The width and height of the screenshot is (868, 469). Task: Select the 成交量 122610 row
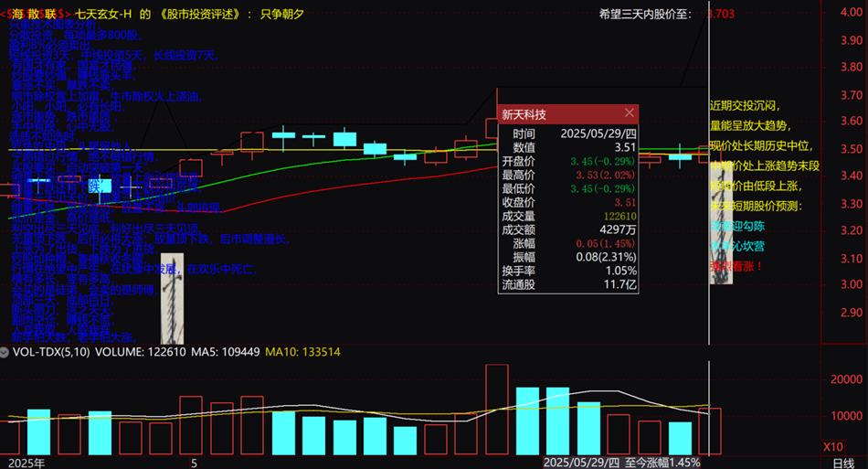coord(568,216)
